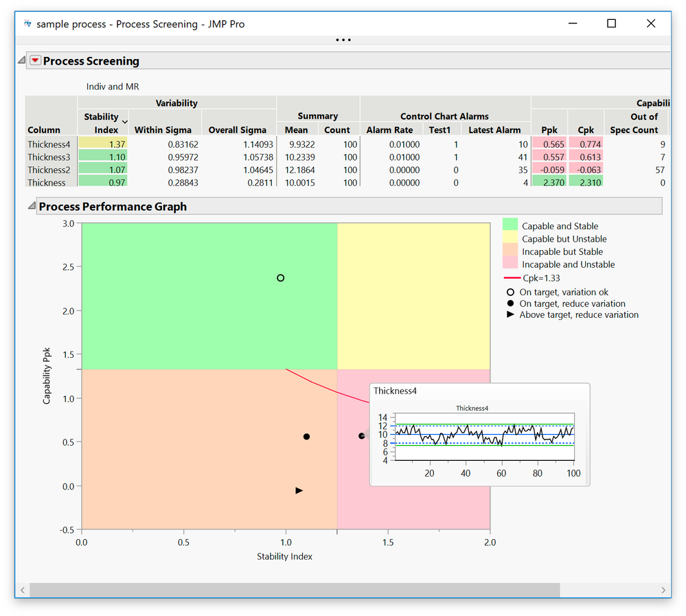Select the 1.37 stability index cell

[x=103, y=144]
